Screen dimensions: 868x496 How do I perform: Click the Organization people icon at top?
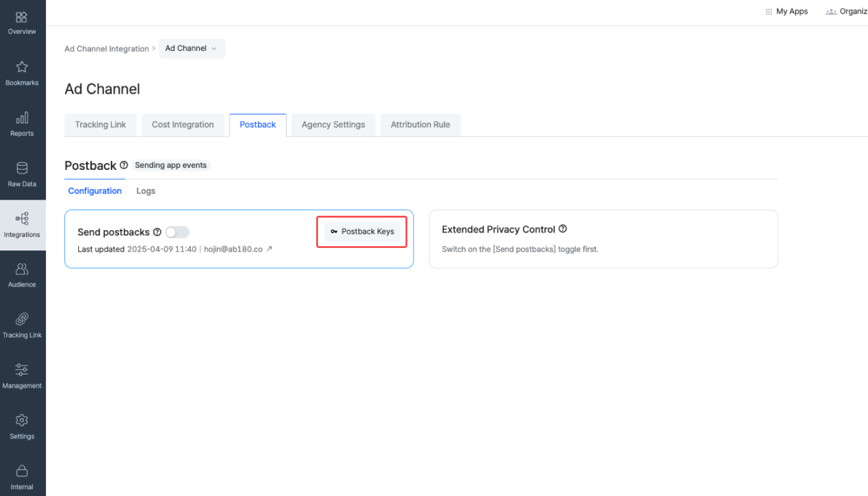[831, 12]
